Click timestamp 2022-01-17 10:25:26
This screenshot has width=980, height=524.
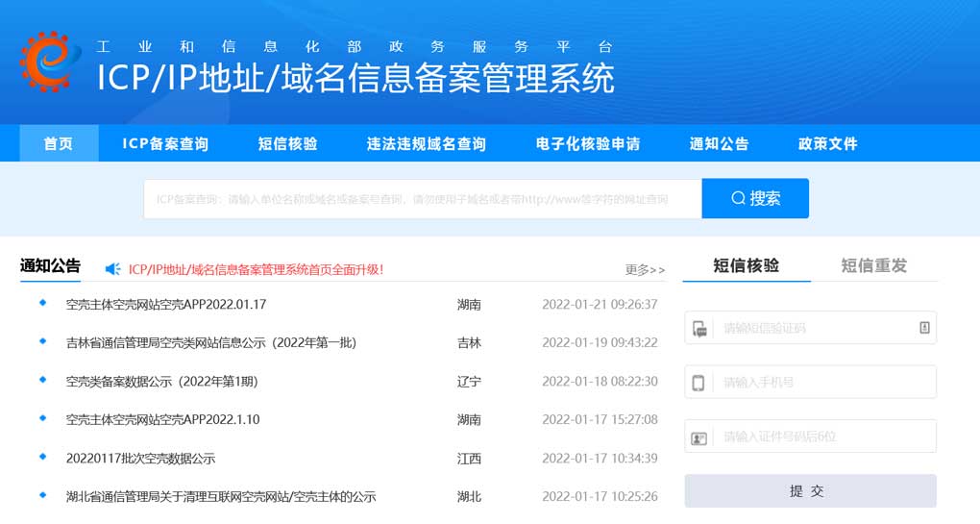tap(600, 496)
